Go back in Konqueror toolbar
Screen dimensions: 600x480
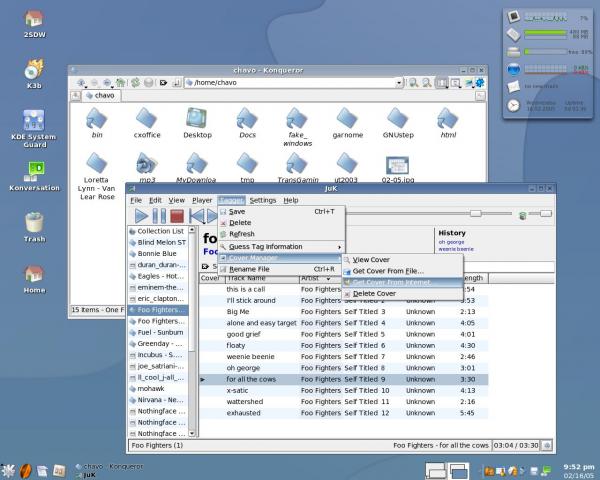pyautogui.click(x=94, y=82)
